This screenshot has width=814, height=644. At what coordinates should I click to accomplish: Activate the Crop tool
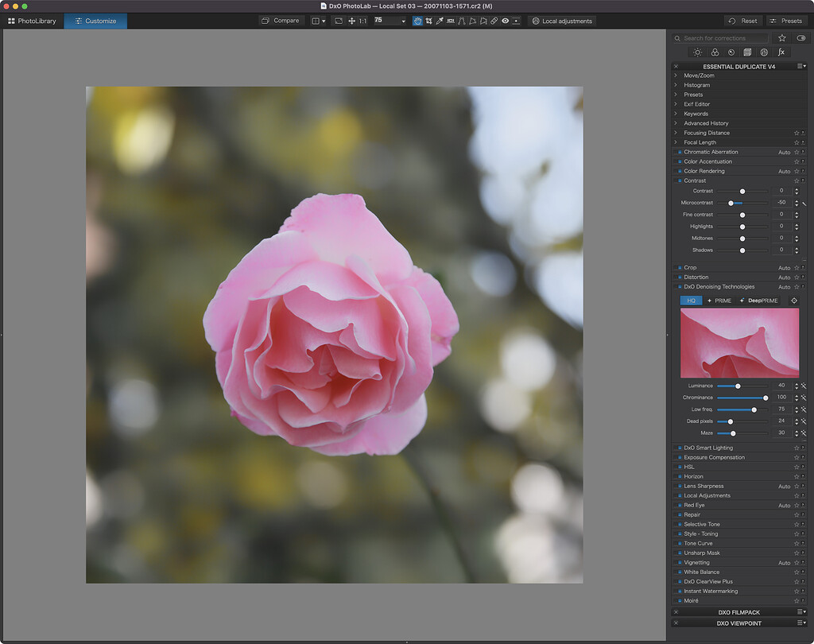[x=429, y=21]
